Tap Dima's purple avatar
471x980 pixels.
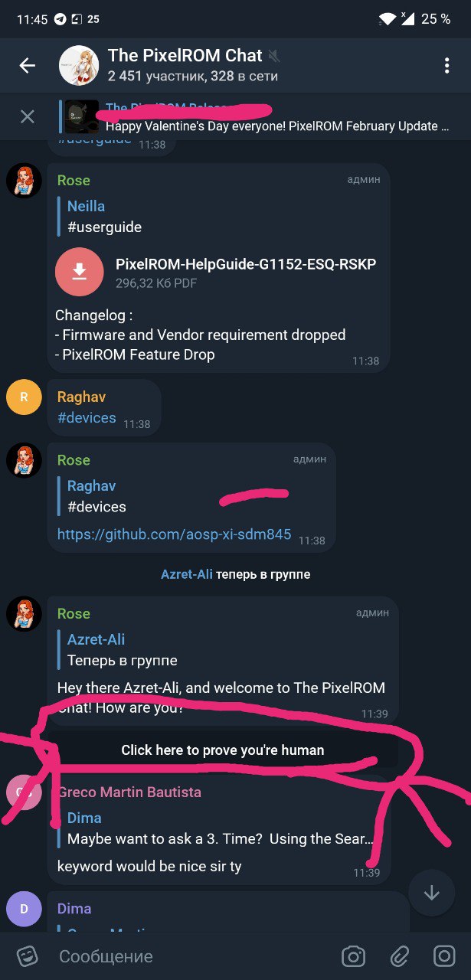[24, 909]
